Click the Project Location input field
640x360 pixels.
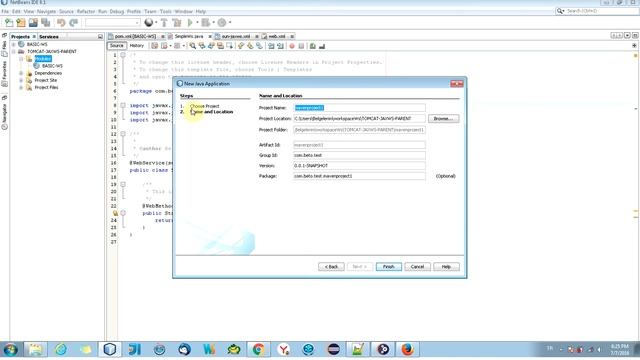[x=359, y=118]
